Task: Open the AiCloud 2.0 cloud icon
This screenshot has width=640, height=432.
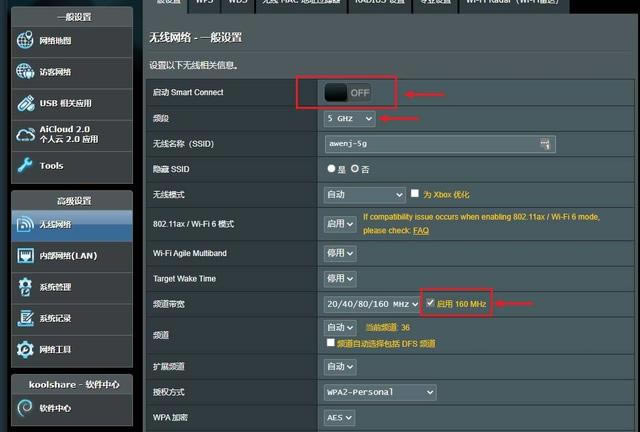Action: pos(26,134)
